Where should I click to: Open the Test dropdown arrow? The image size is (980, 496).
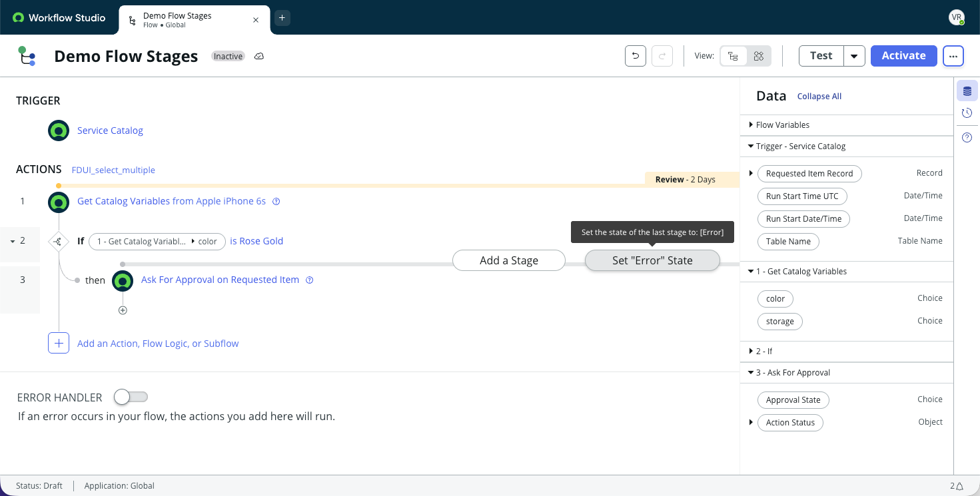[x=854, y=56]
